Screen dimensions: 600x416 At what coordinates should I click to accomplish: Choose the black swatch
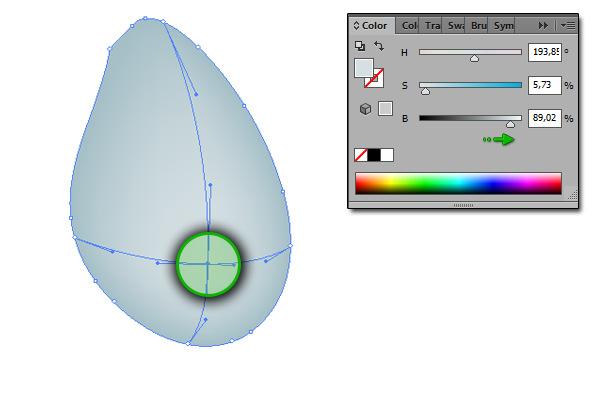[x=374, y=155]
